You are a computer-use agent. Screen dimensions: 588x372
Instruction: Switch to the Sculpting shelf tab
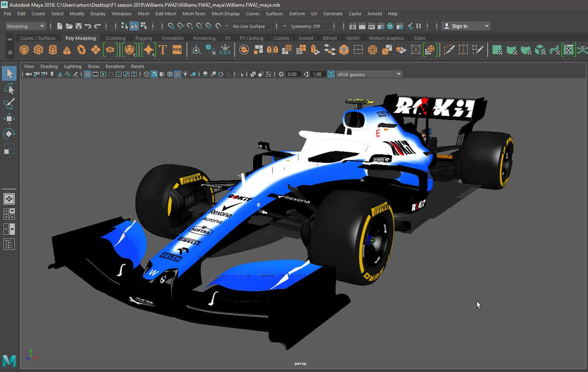[115, 38]
